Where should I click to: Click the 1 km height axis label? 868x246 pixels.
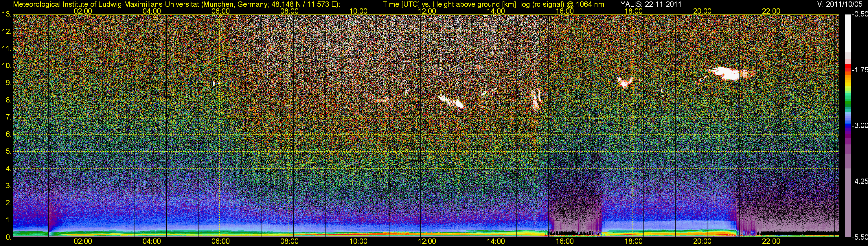[x=8, y=220]
